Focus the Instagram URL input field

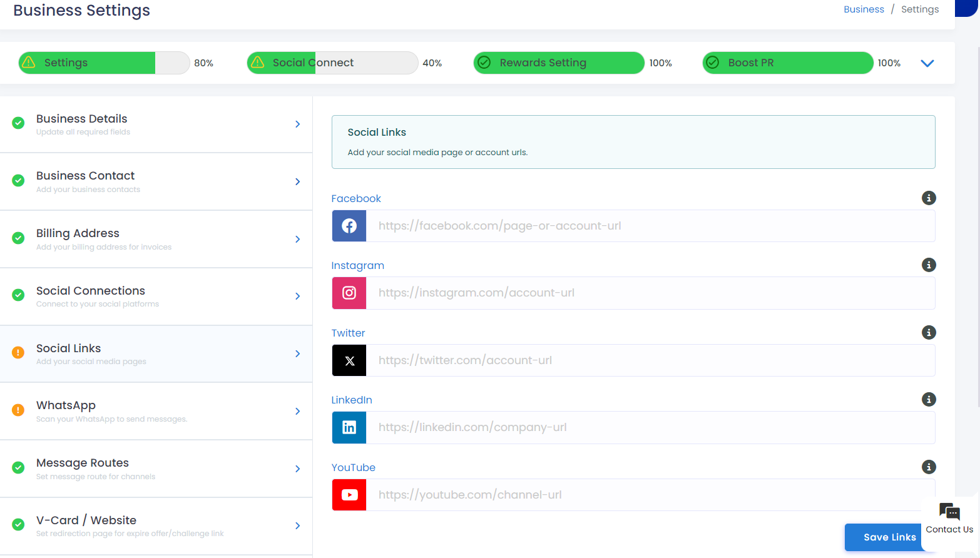point(651,293)
